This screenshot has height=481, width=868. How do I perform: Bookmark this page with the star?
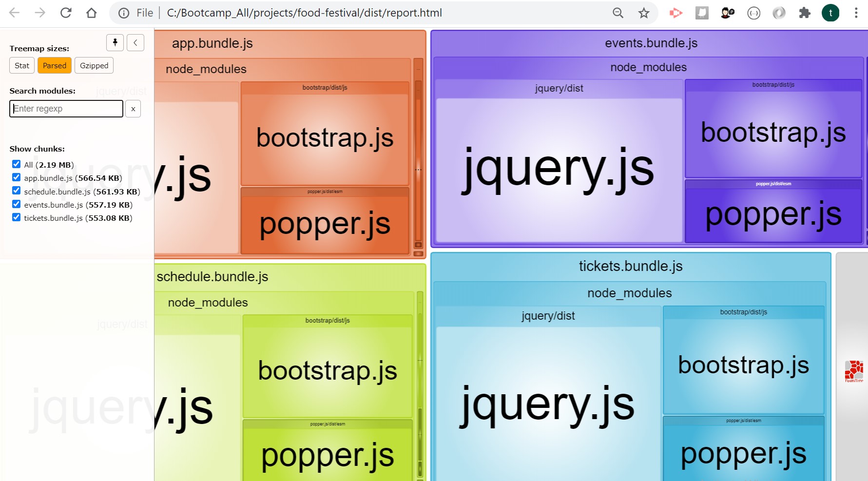pos(644,13)
